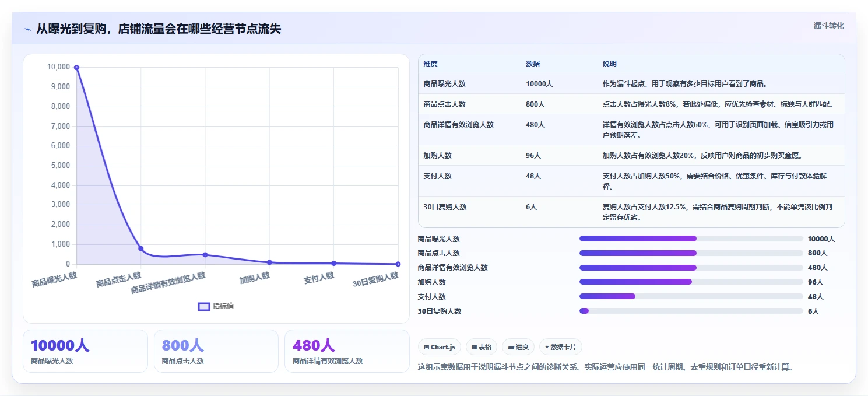The image size is (868, 396).
Task: Click the description starting 加购人数占有效浏览人数20%
Action: pos(704,156)
